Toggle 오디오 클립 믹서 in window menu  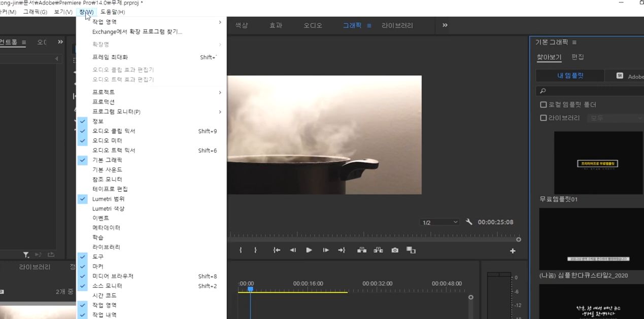(151, 131)
